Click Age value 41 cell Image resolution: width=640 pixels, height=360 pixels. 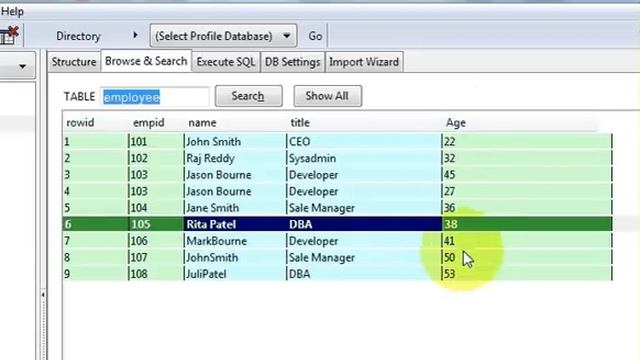pos(527,241)
